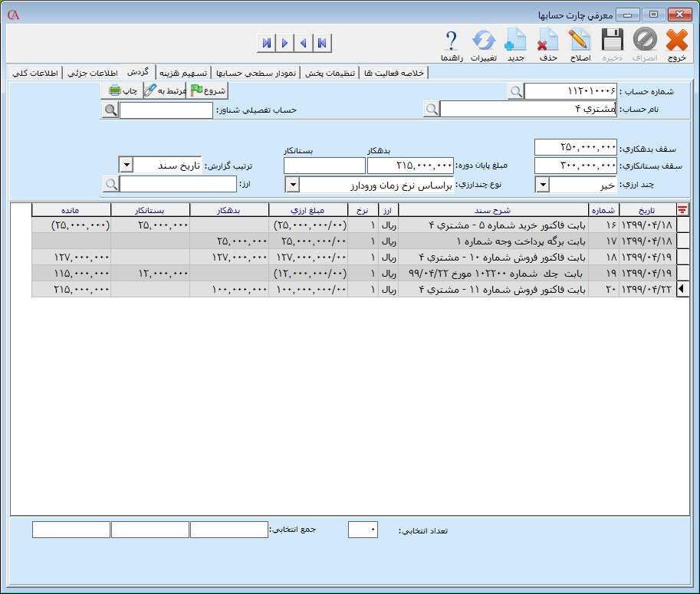Open Help (راهنما) from the toolbar
Screen dimensions: 700x594
pos(452,44)
